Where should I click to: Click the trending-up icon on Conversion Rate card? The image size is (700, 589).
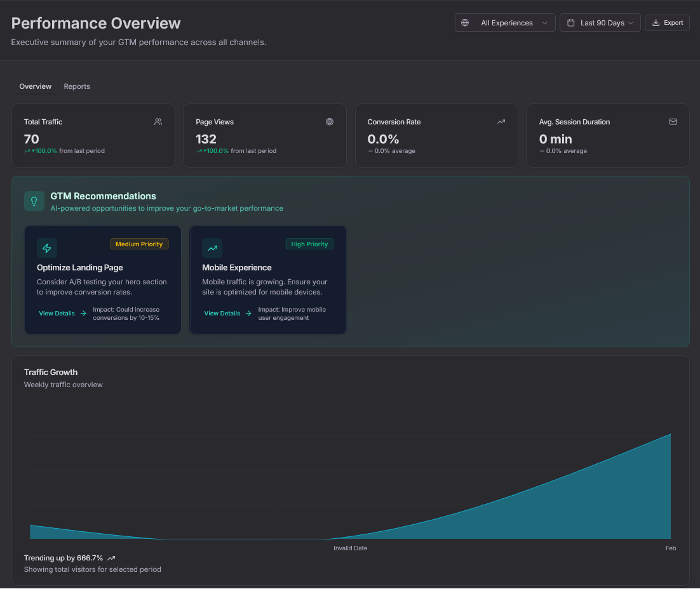click(501, 121)
